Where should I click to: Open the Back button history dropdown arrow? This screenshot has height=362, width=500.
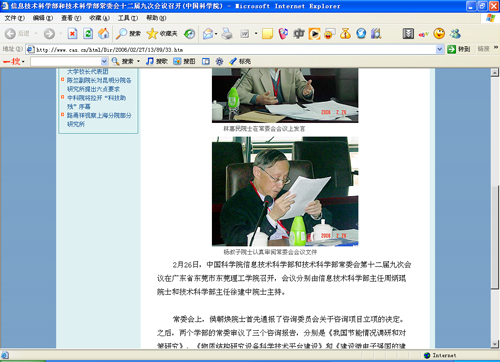coord(36,34)
